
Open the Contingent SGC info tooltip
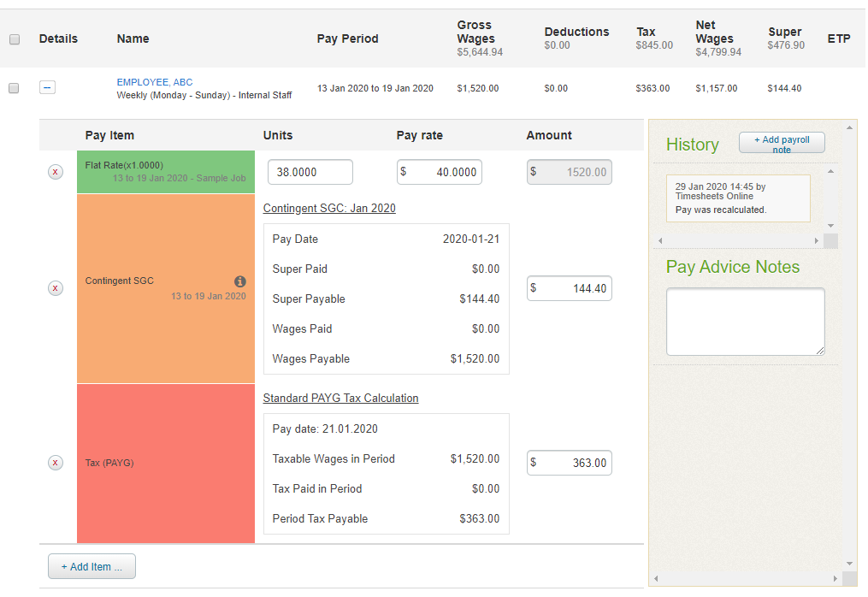click(240, 281)
